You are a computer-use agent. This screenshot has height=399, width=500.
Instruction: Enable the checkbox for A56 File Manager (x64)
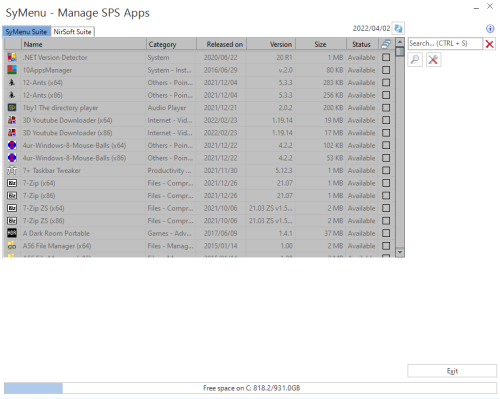coord(386,246)
